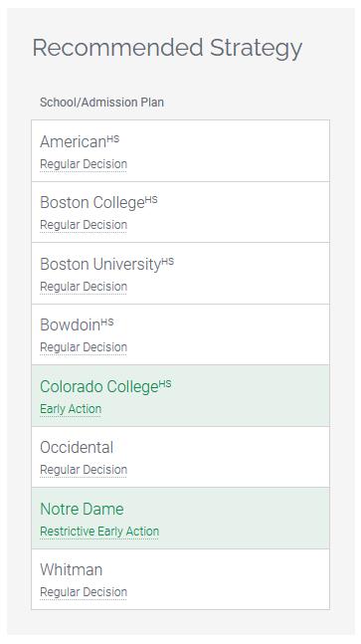This screenshot has width=361, height=644.
Task: Click the HS superscript next to American
Action: [x=113, y=138]
